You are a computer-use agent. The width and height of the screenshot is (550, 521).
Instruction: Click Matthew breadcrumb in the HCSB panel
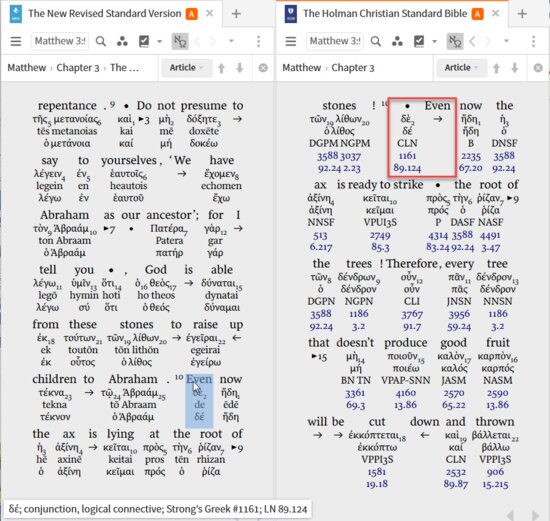[302, 67]
